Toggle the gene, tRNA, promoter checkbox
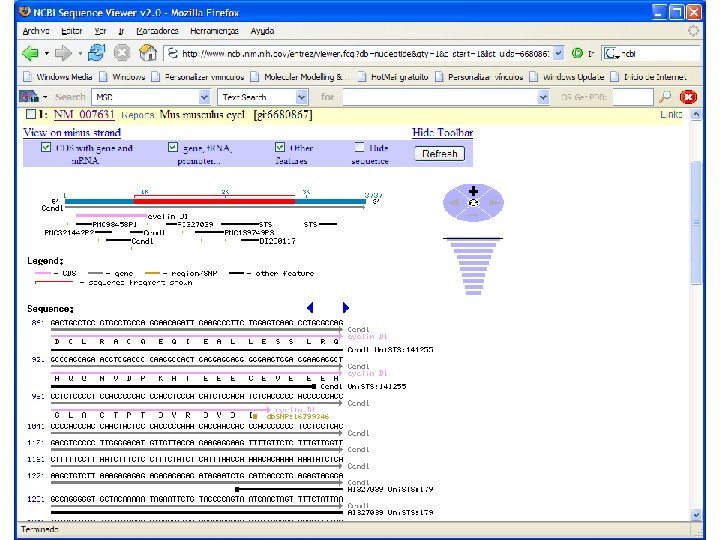This screenshot has width=720, height=540. (x=173, y=147)
